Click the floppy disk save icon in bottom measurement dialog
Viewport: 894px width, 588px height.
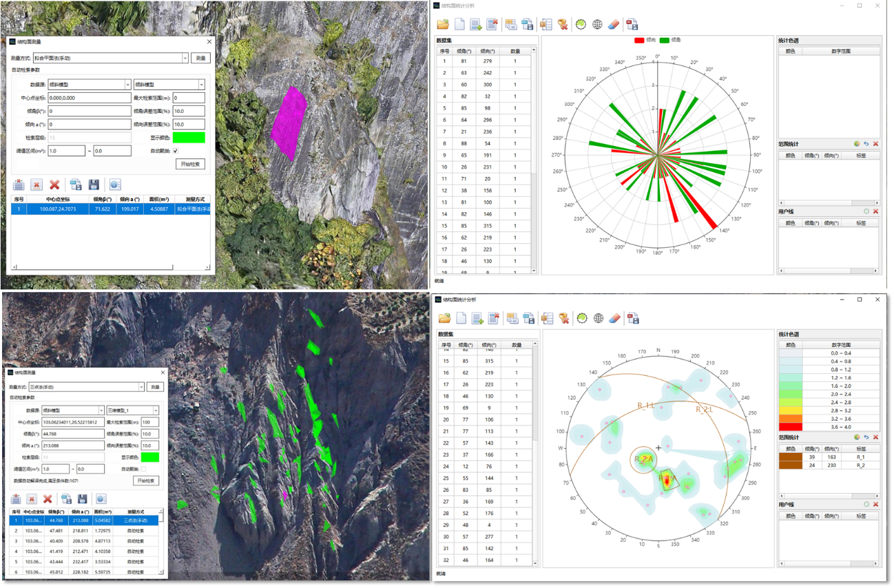point(82,498)
